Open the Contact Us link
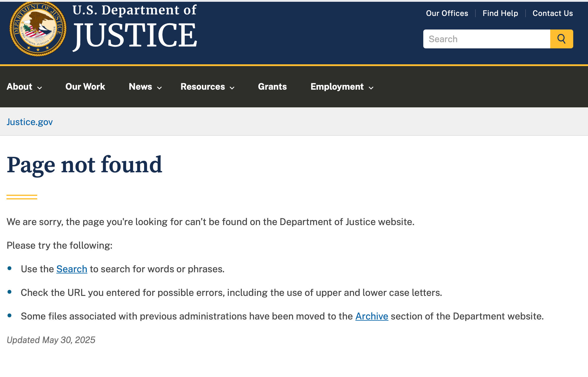This screenshot has height=377, width=588. pyautogui.click(x=553, y=13)
